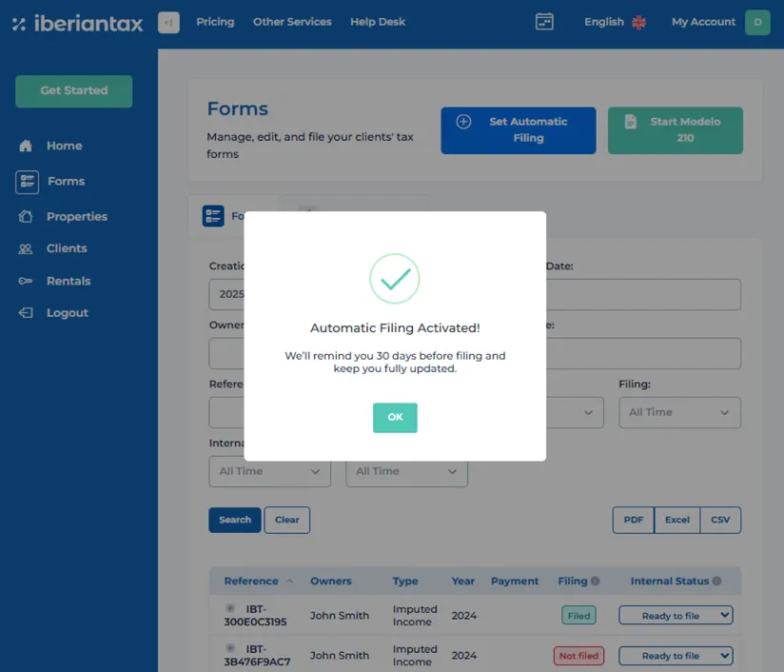Switch to the Pricing menu item

tap(215, 21)
